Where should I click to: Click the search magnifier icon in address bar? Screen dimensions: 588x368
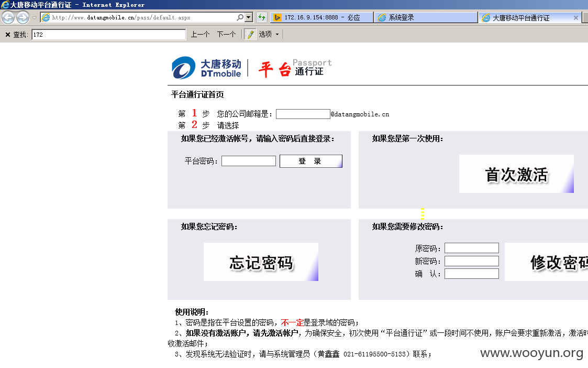[240, 17]
